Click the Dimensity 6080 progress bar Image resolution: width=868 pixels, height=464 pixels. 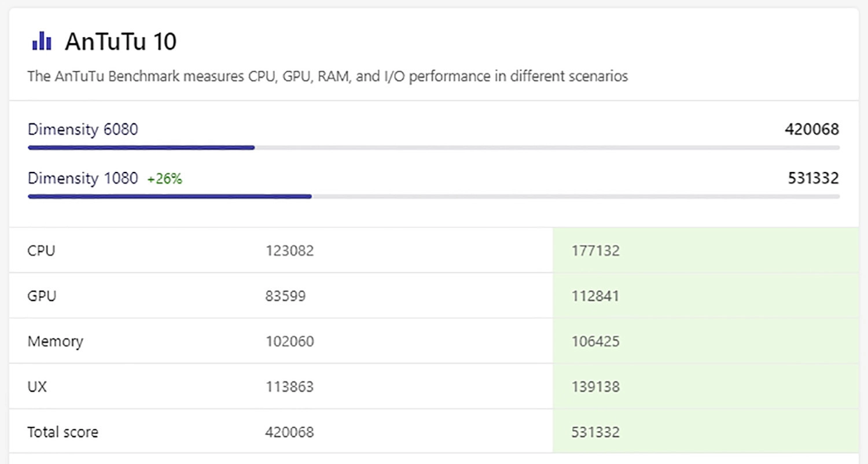click(x=433, y=148)
